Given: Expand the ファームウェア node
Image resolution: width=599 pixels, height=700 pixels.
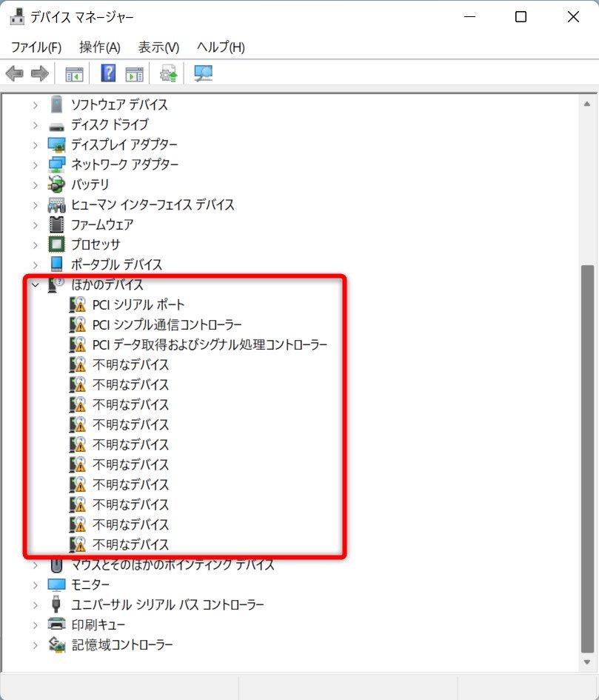Looking at the screenshot, I should pos(36,225).
